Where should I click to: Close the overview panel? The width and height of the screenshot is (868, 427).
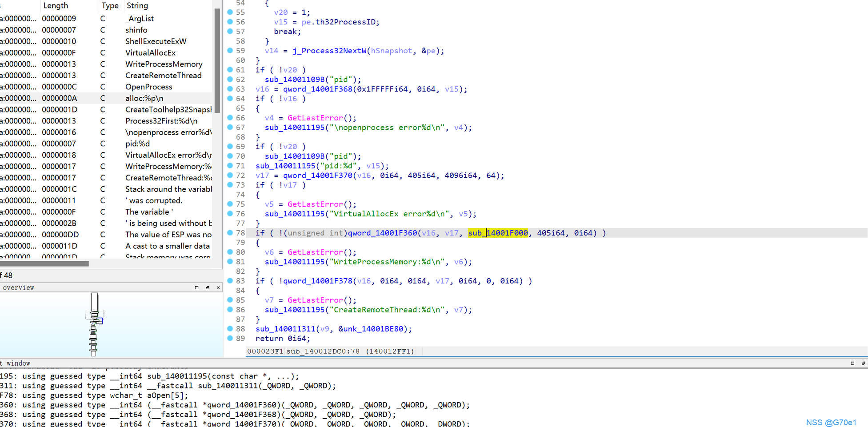[218, 287]
